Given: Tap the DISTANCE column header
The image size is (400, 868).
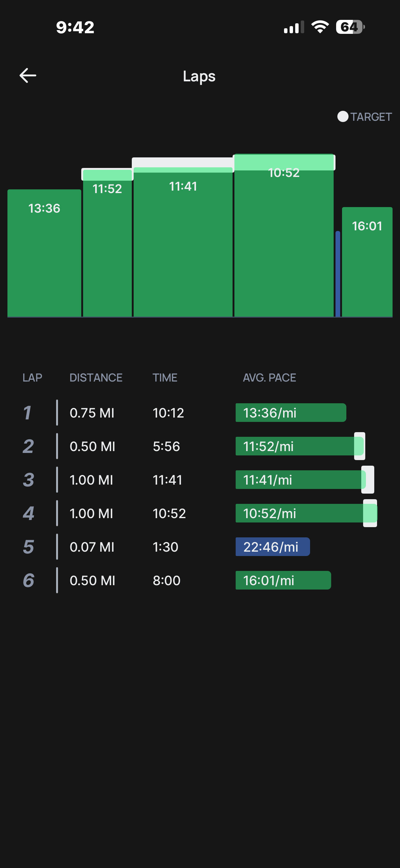Looking at the screenshot, I should (96, 377).
